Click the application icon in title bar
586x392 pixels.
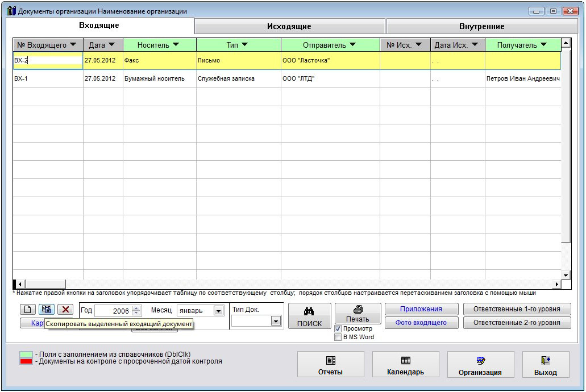[x=11, y=11]
